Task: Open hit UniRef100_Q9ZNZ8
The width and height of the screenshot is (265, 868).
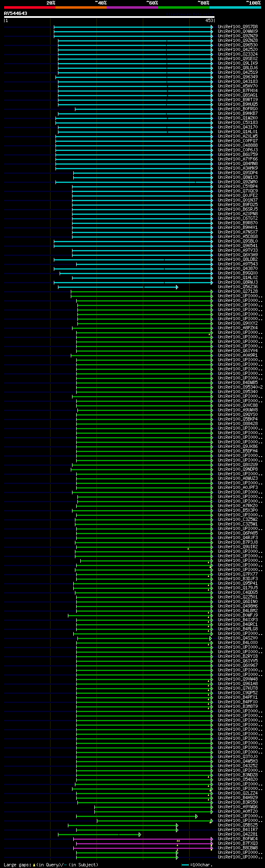Action: click(x=238, y=41)
